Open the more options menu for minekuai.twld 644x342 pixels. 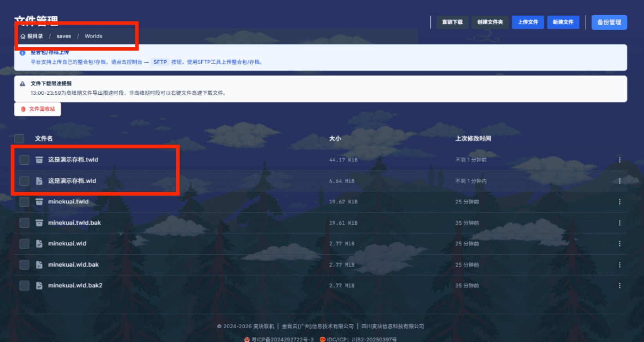coord(619,202)
